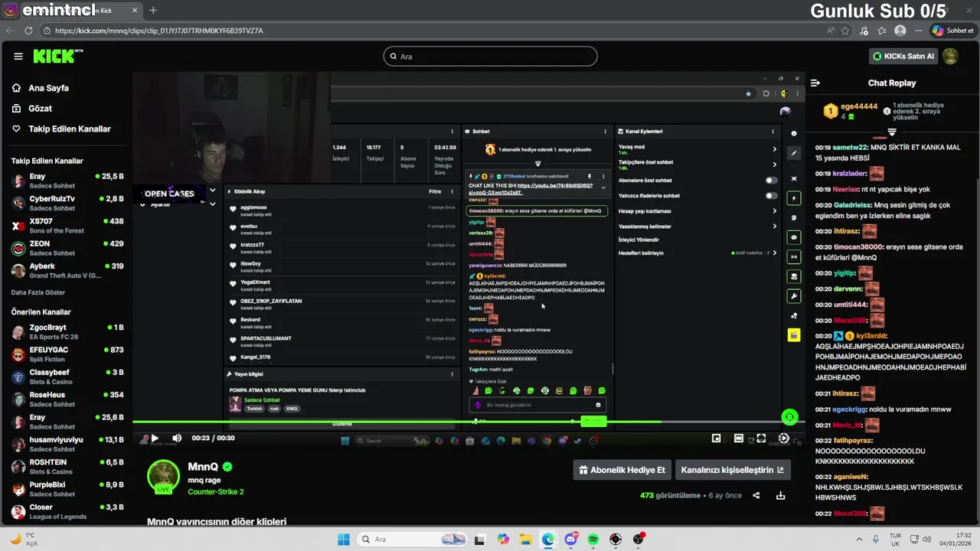Open ZgocBrayt recommended channel
Screen dimensions: 980x551
click(x=67, y=332)
